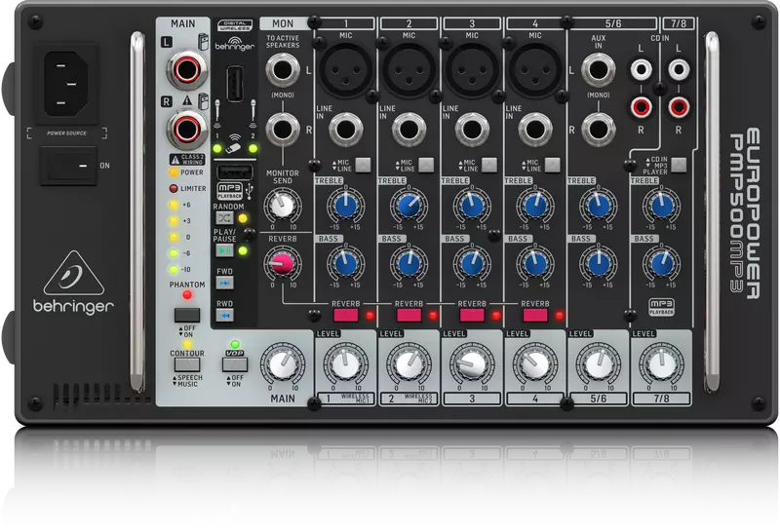
Task: Toggle channel 4 MIC/LINE selector button
Action: point(553,165)
